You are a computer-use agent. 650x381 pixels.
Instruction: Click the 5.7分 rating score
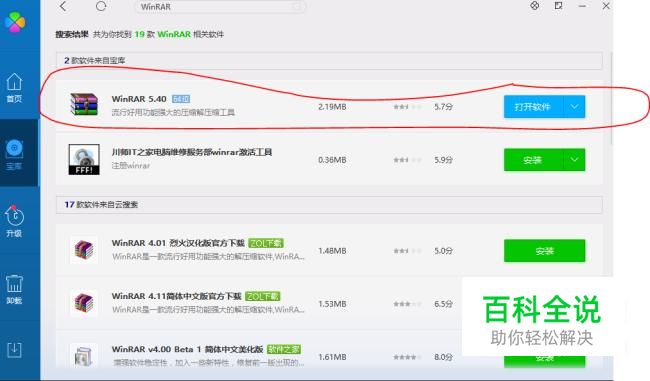pyautogui.click(x=443, y=107)
